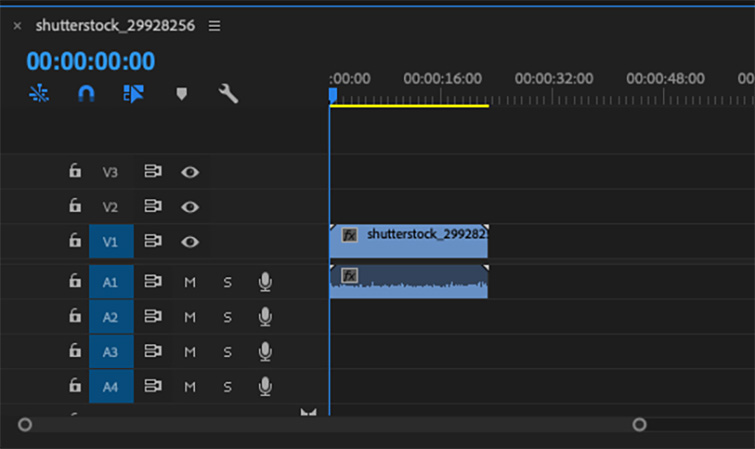Open Timeline Display Settings wrench

[228, 94]
